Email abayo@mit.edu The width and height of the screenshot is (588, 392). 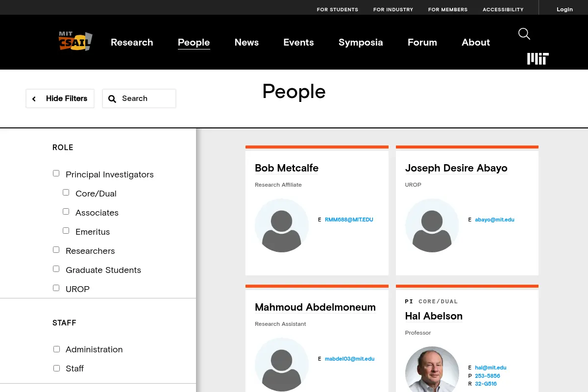coord(494,220)
